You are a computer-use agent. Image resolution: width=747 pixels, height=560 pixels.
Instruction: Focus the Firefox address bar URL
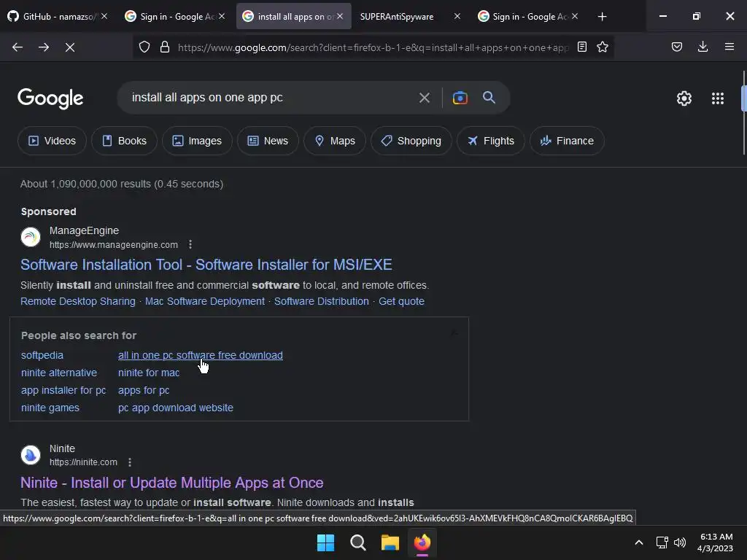(373, 47)
